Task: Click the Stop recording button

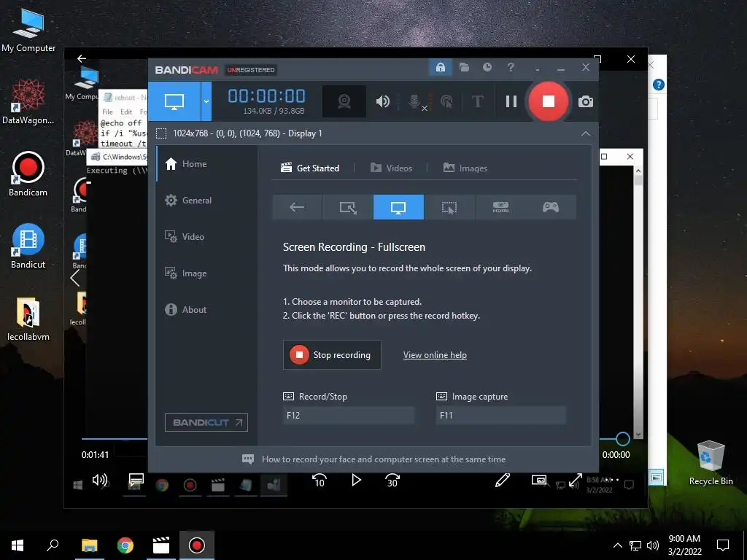Action: 332,355
